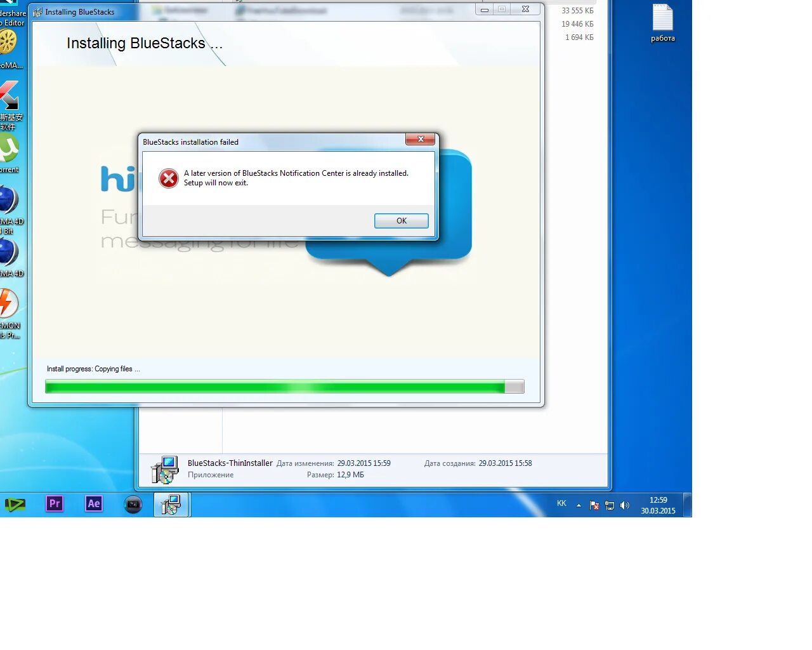Click the red error icon in the dialog
This screenshot has width=812, height=650.
(169, 178)
